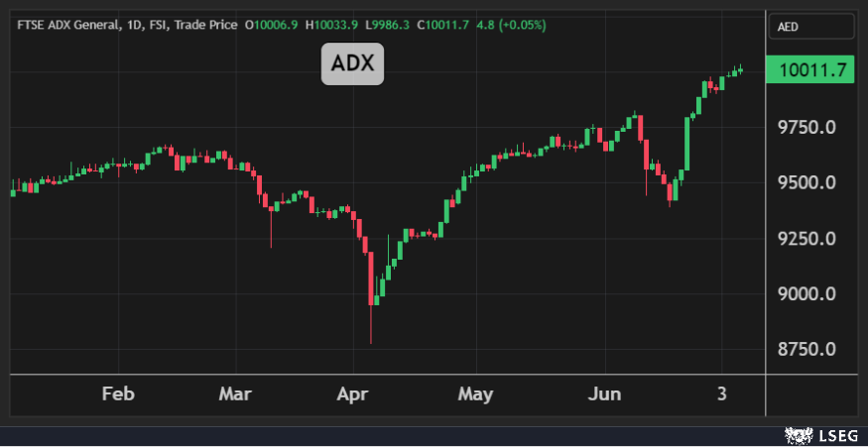
Task: Open the AED currency selector
Action: point(810,27)
